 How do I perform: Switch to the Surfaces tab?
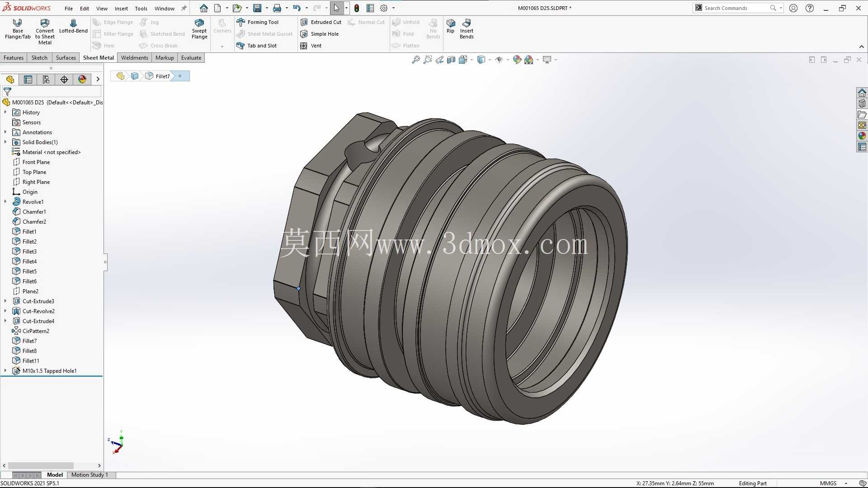point(66,58)
